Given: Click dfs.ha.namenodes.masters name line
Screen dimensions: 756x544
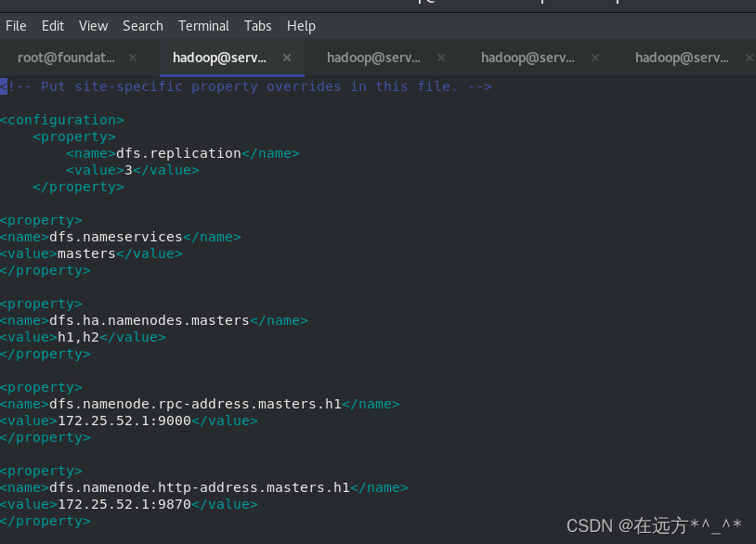Looking at the screenshot, I should coord(154,320).
